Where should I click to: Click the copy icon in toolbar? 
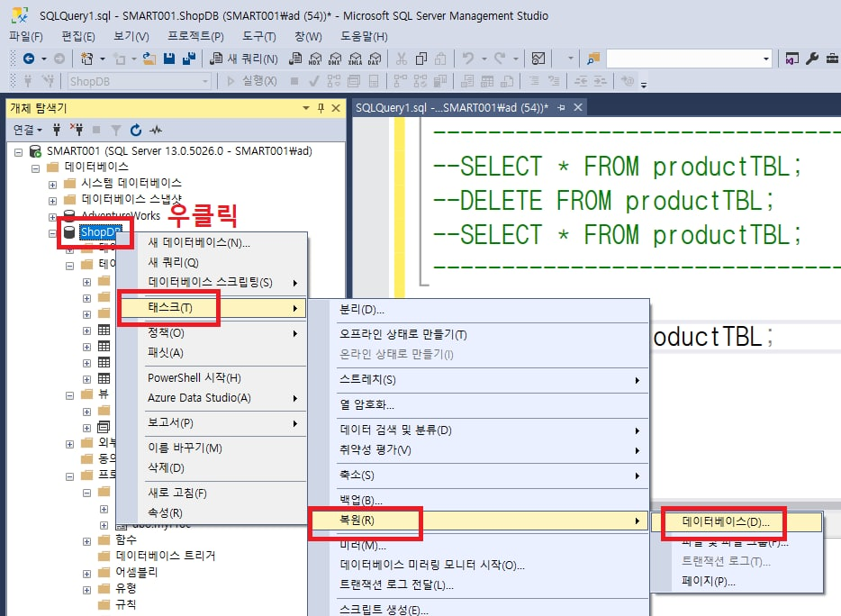click(421, 59)
